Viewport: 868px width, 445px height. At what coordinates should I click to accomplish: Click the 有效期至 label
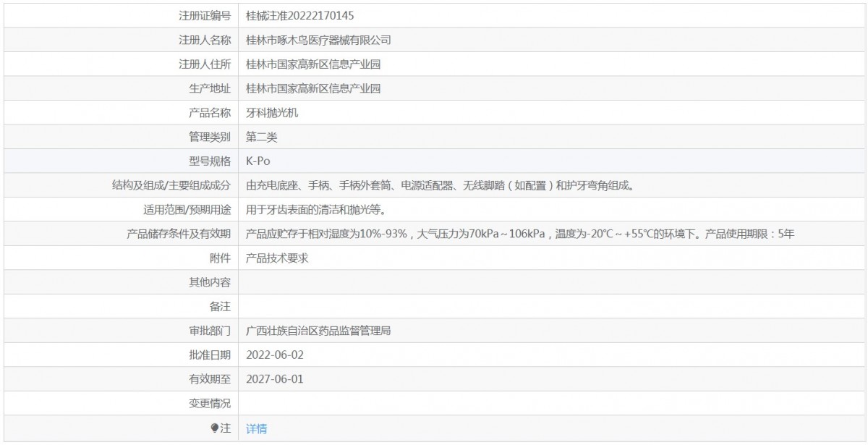(210, 380)
